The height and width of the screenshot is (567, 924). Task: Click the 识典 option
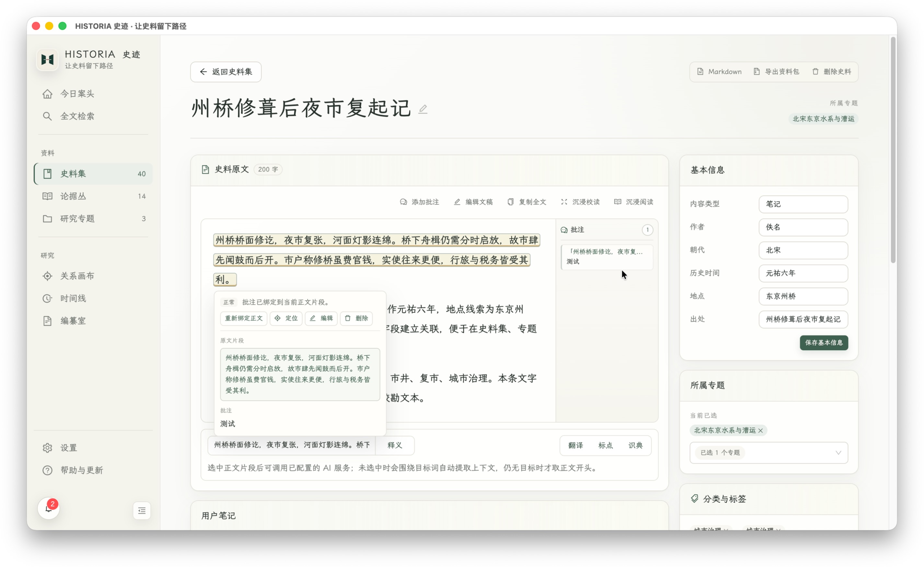[x=636, y=445]
